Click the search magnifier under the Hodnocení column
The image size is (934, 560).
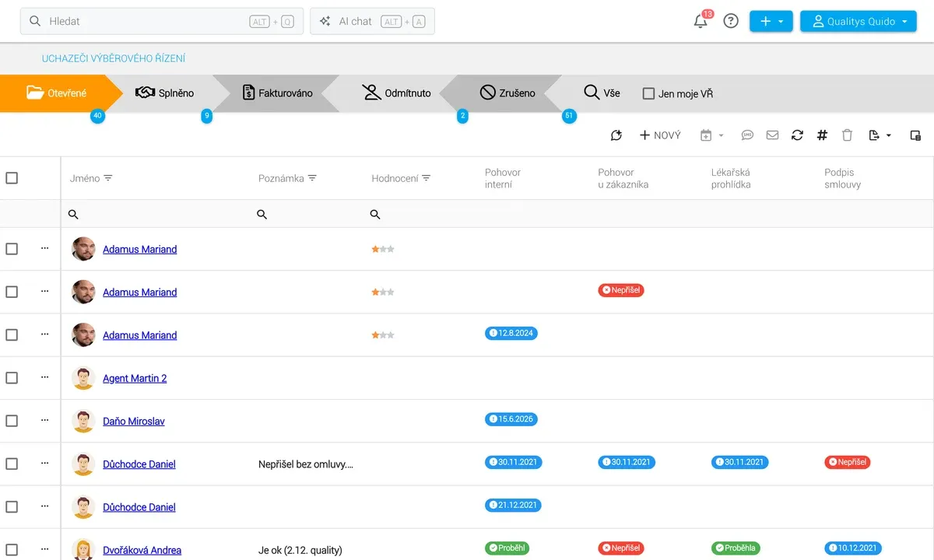pyautogui.click(x=375, y=215)
